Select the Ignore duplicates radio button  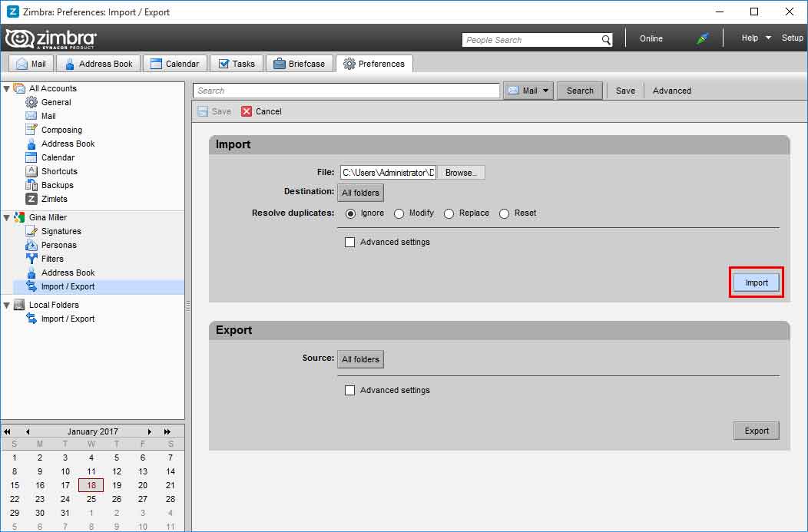pyautogui.click(x=350, y=213)
